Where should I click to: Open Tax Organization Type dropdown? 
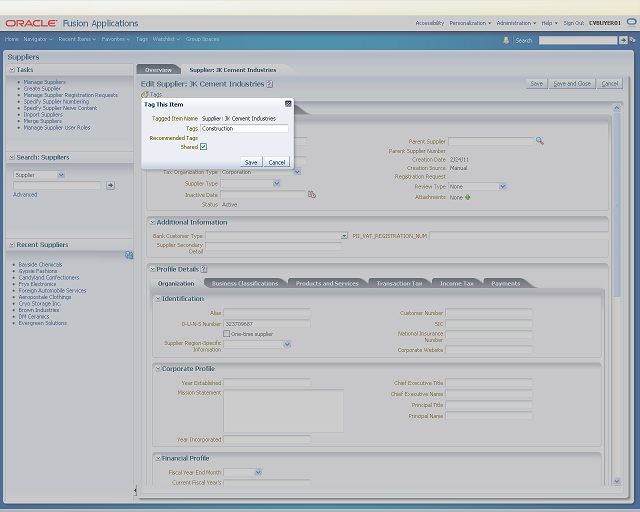297,172
